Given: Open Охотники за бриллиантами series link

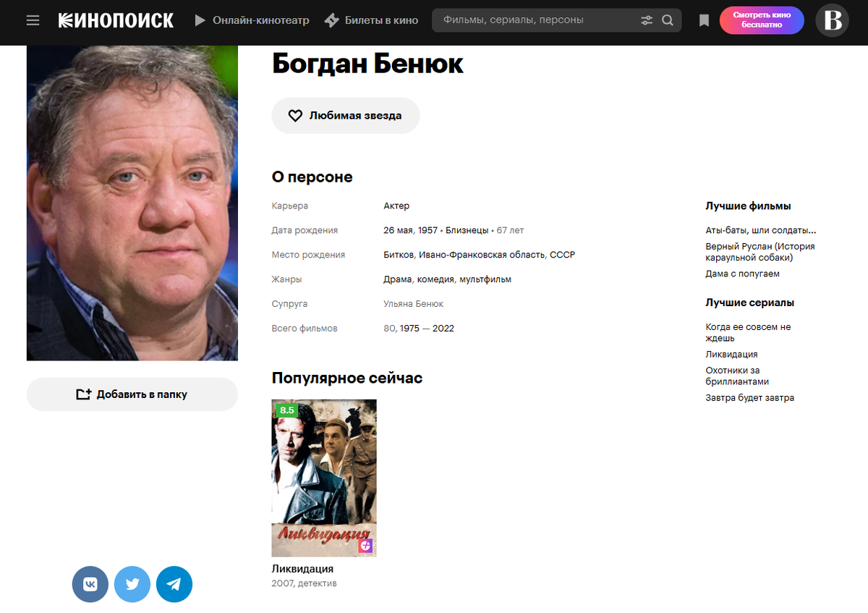Looking at the screenshot, I should pos(737,376).
